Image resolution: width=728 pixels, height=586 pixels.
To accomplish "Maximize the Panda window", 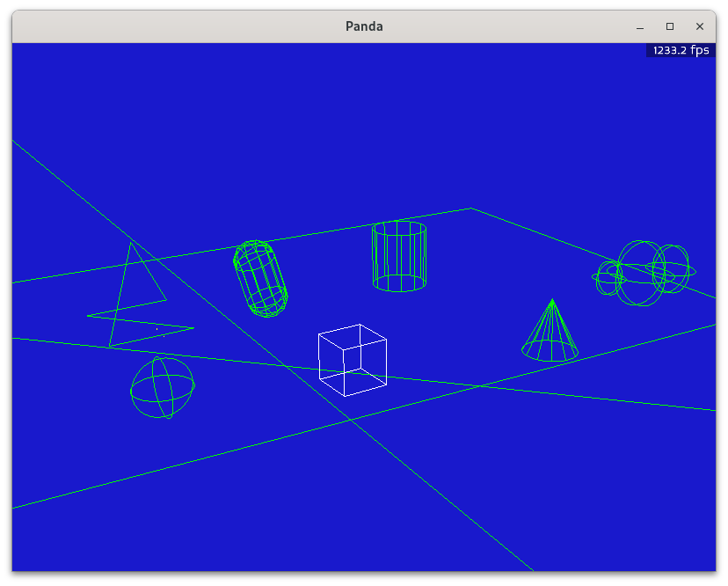I will click(x=669, y=26).
